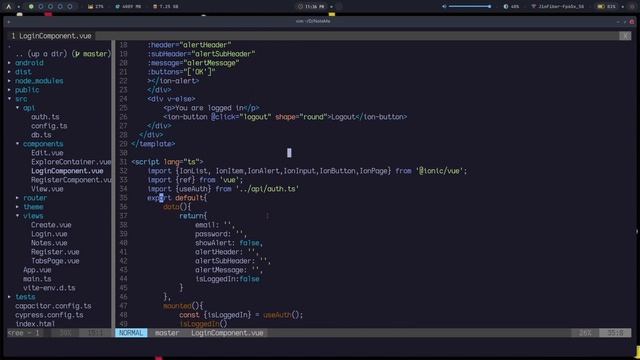Expand the router folder arrow
640x360 pixels.
click(18, 198)
